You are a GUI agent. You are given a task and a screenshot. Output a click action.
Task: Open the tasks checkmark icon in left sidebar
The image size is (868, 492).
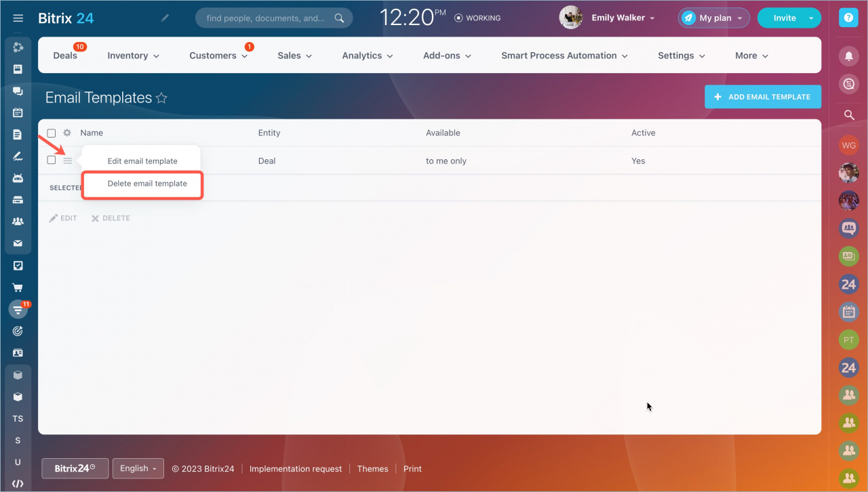coord(18,266)
